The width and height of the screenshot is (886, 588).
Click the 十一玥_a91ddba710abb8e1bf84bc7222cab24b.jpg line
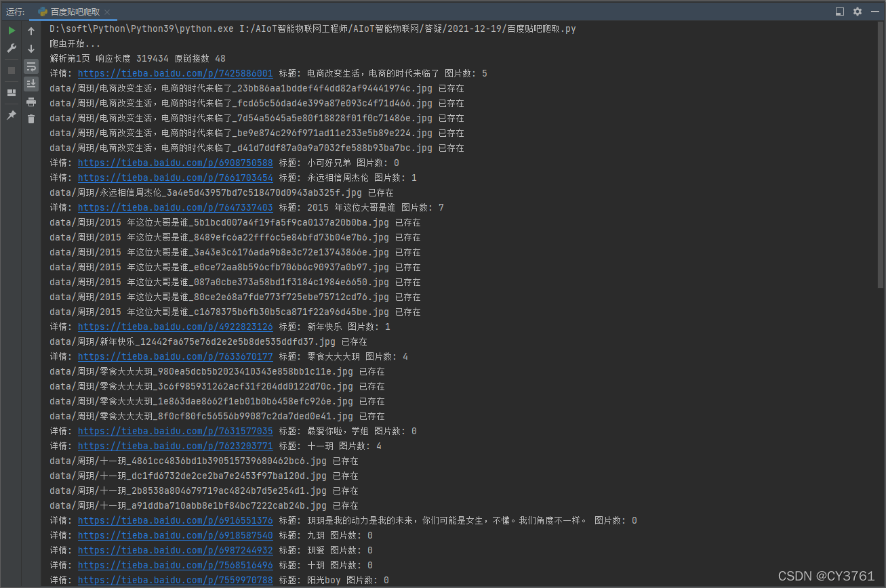[x=204, y=505]
